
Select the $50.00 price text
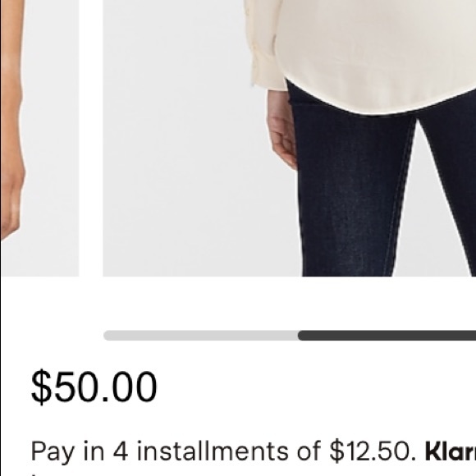click(94, 387)
